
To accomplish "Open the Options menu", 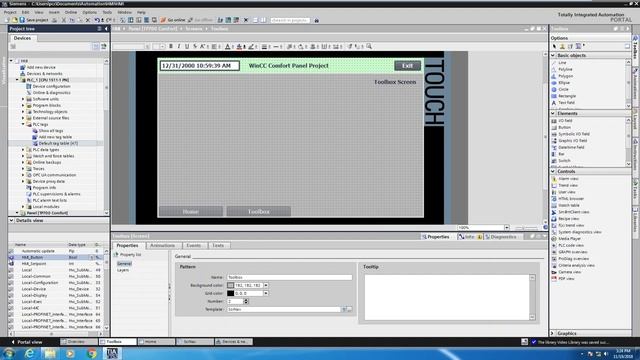I will [89, 12].
